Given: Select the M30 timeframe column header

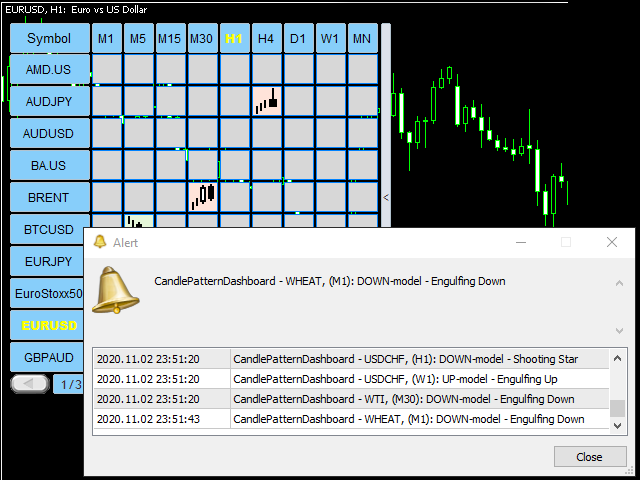Looking at the screenshot, I should (x=202, y=38).
